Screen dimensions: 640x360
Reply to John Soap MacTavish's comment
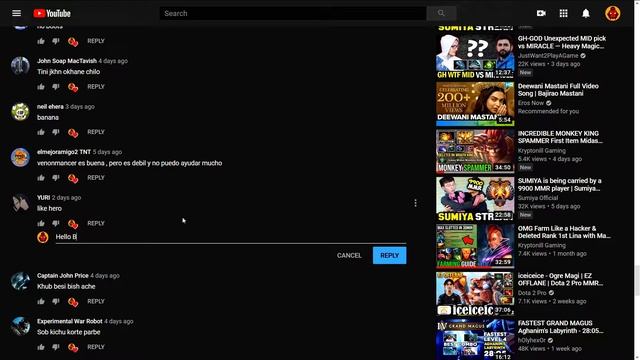(96, 87)
